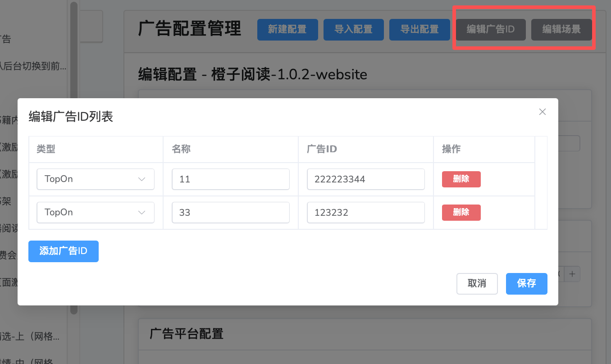Open the TopOn type dropdown in first row
The width and height of the screenshot is (611, 364).
coord(96,179)
